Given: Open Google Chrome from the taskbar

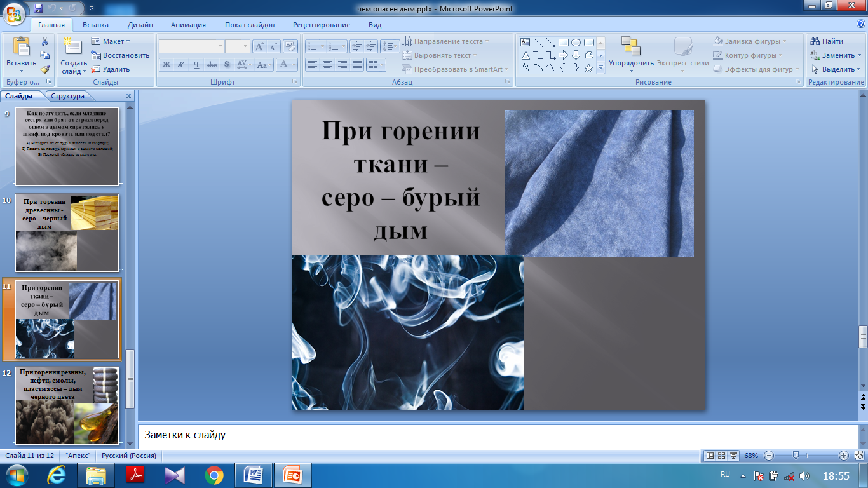Looking at the screenshot, I should 214,475.
